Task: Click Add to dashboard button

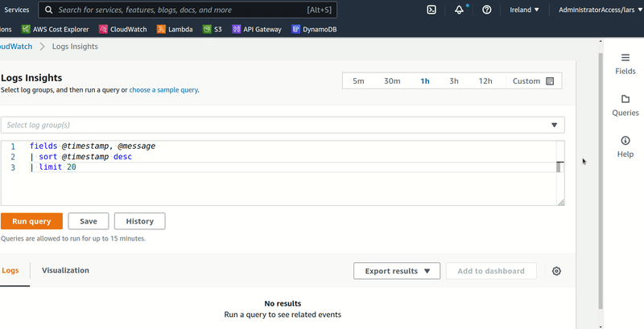Action: click(x=491, y=271)
